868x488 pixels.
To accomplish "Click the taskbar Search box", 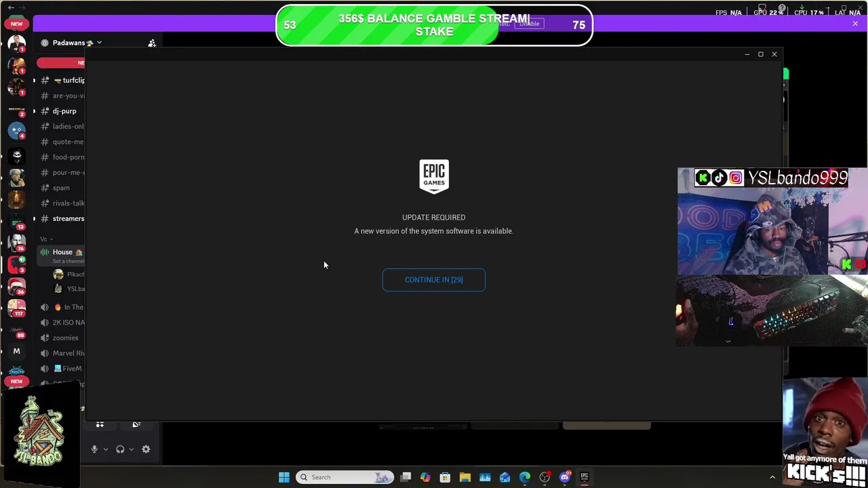I will point(345,477).
